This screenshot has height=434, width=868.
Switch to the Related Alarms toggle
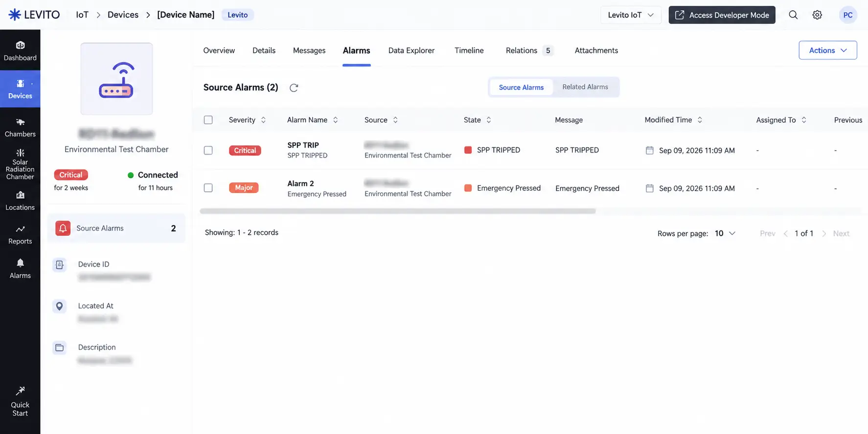click(585, 87)
